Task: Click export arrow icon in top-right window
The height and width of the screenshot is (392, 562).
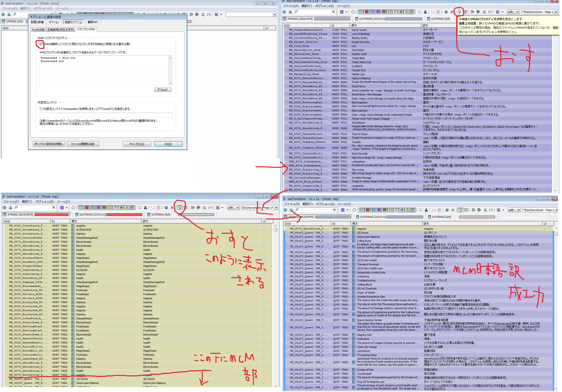Action: point(473,12)
